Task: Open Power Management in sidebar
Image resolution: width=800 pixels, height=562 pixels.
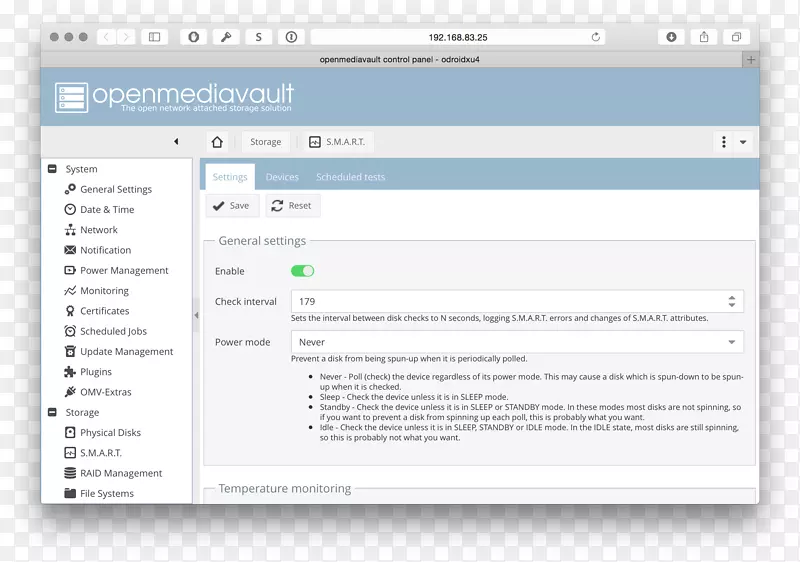Action: 124,270
